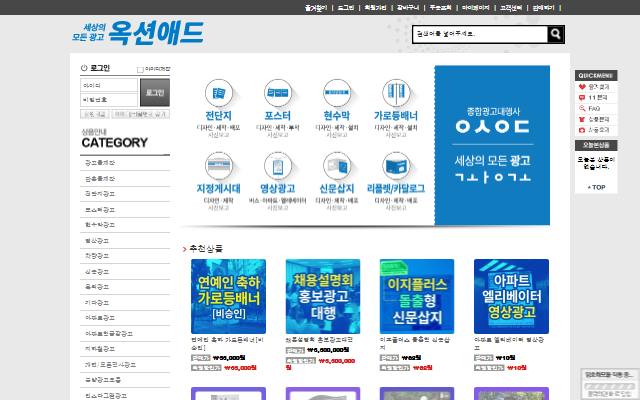640x400 pixels.
Task: Click the 가로등배너 streetlight banner icon
Action: (x=396, y=93)
